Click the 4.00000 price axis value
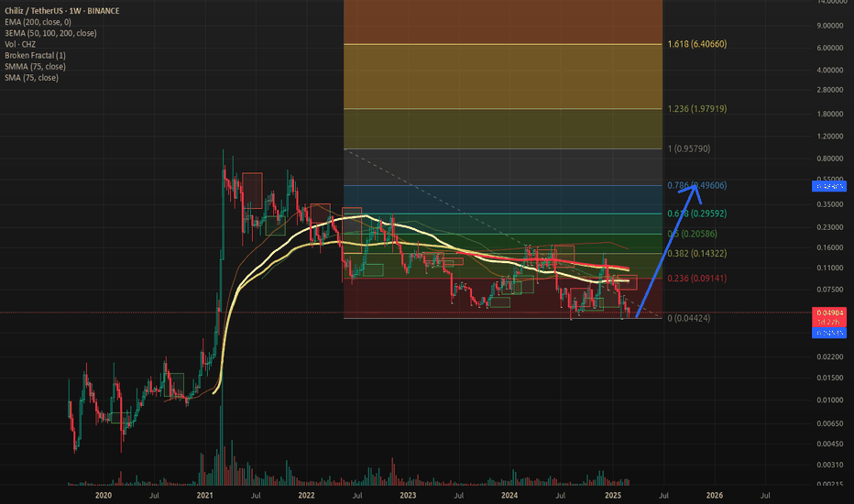Image resolution: width=854 pixels, height=504 pixels. point(830,71)
